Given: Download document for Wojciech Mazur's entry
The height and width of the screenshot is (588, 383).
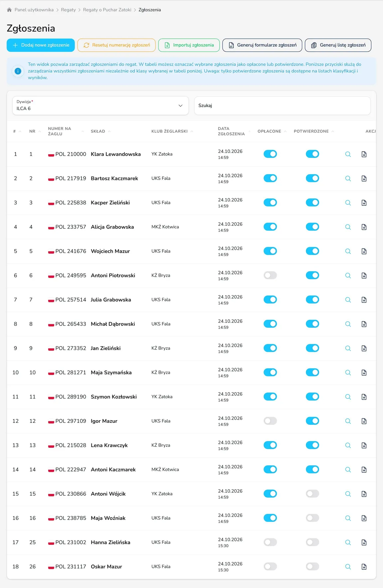Looking at the screenshot, I should [364, 251].
